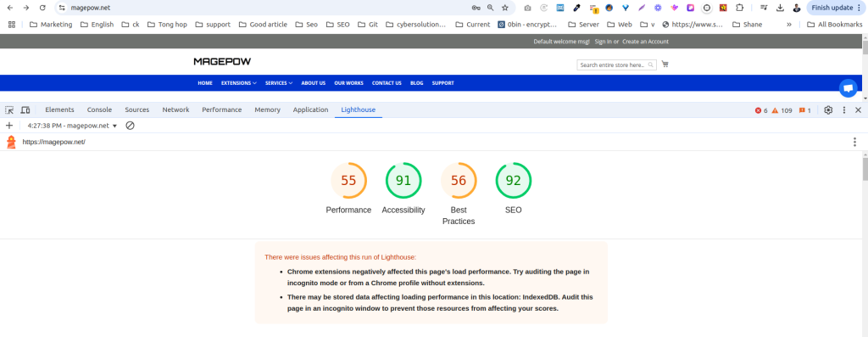
Task: Open the HOME menu item
Action: coord(205,83)
